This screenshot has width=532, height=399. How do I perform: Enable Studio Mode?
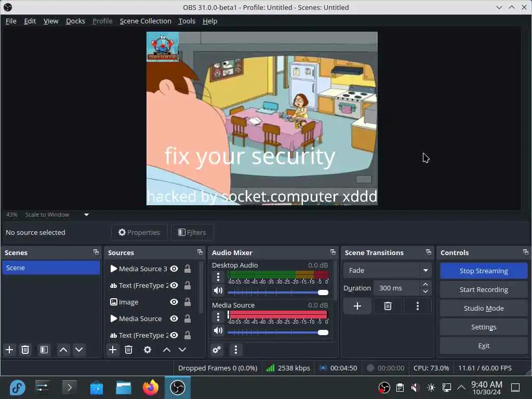[484, 308]
